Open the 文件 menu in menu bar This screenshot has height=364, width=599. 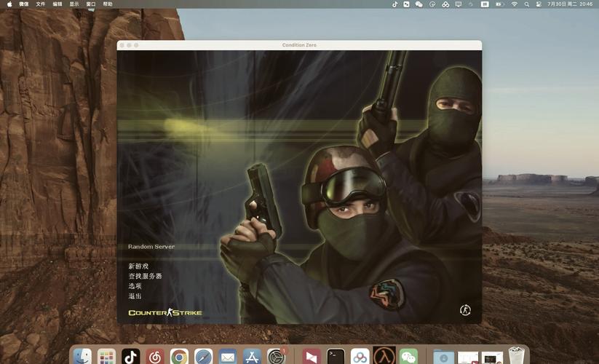click(x=41, y=4)
